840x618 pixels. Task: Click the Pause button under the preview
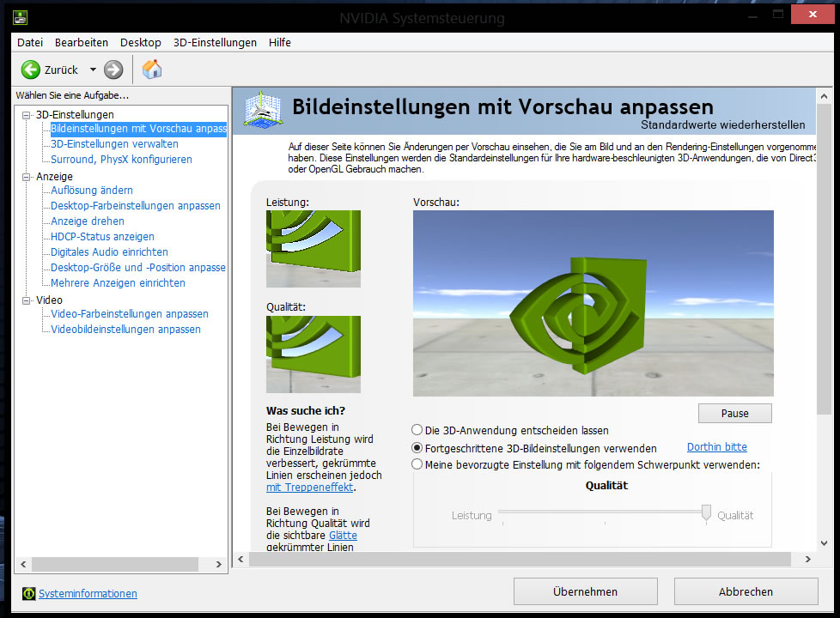click(735, 414)
